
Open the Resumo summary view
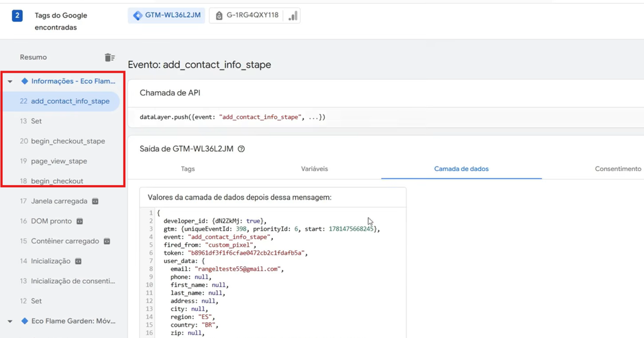click(33, 57)
